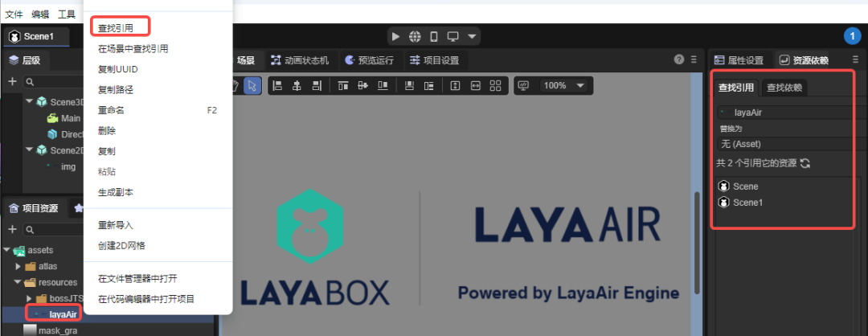This screenshot has height=336, width=868.
Task: Open the 100% zoom dropdown
Action: click(564, 86)
